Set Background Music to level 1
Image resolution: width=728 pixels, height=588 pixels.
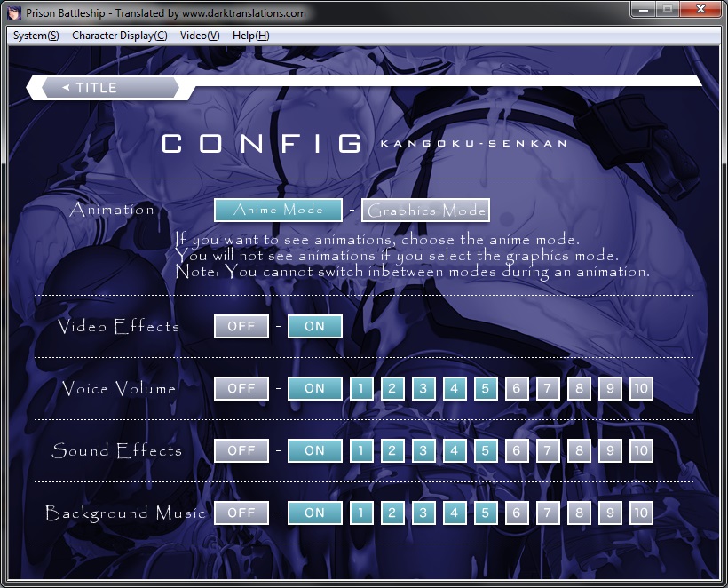[x=361, y=513]
